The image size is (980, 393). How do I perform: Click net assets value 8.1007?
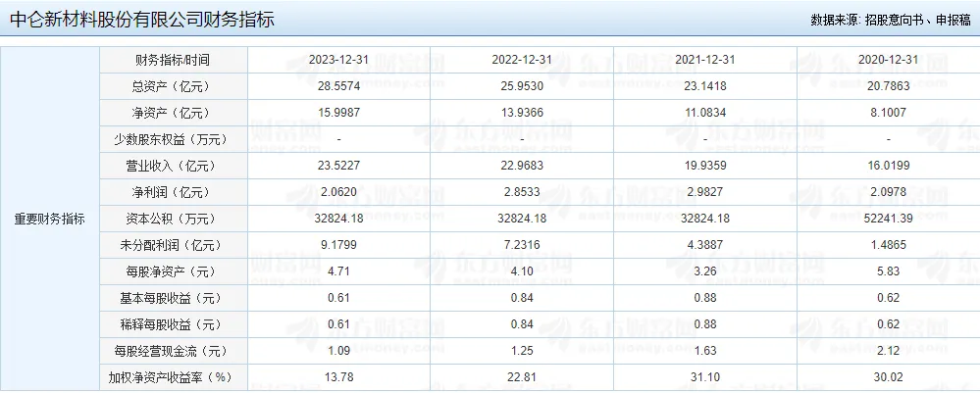(x=888, y=113)
